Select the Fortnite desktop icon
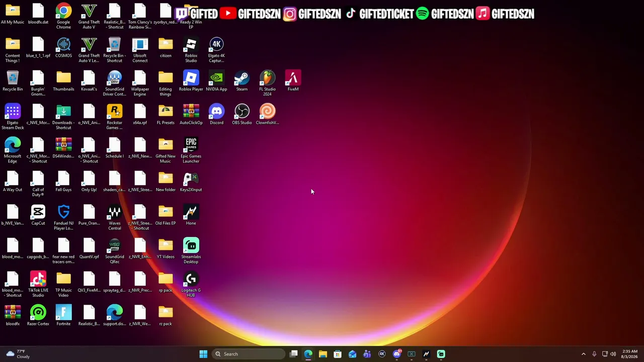Viewport: 644px width, 362px height. tap(63, 316)
